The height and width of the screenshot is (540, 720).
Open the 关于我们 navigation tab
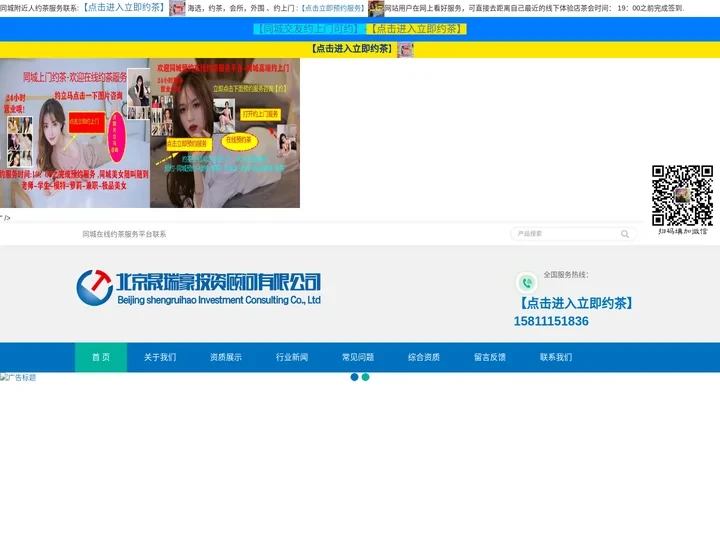(x=160, y=357)
